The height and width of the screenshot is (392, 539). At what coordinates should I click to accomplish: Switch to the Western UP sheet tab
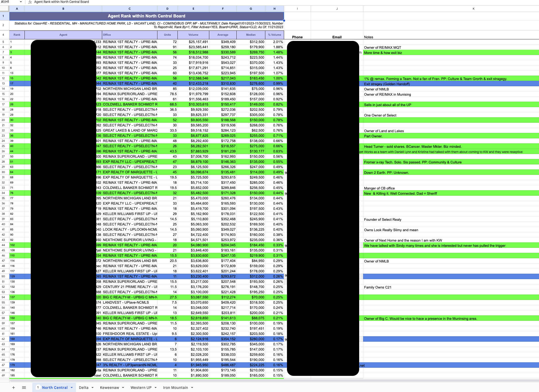(141, 388)
